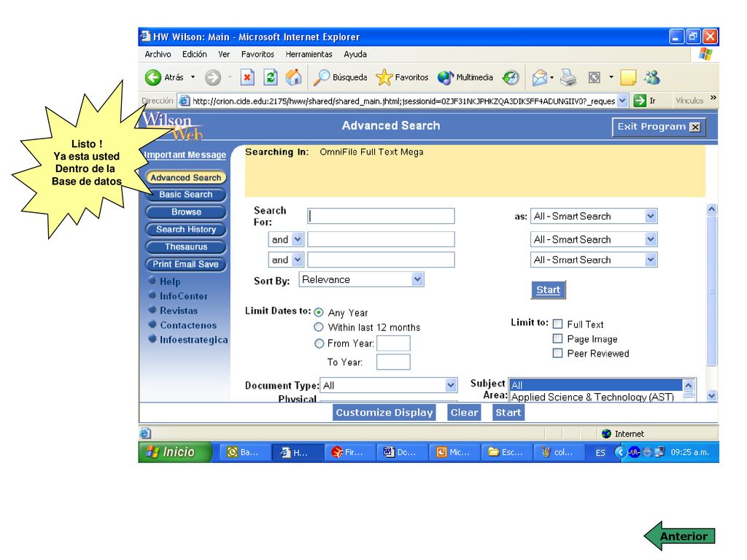
Task: Stop page loading with red X icon
Action: coord(247,77)
